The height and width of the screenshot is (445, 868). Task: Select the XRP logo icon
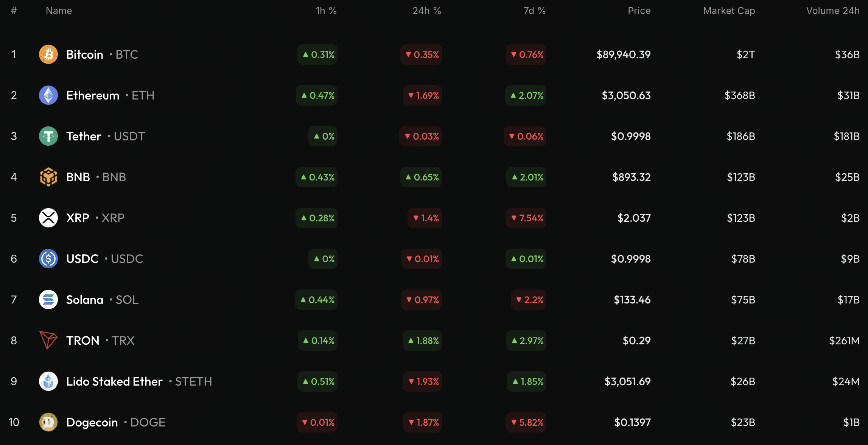pyautogui.click(x=48, y=218)
